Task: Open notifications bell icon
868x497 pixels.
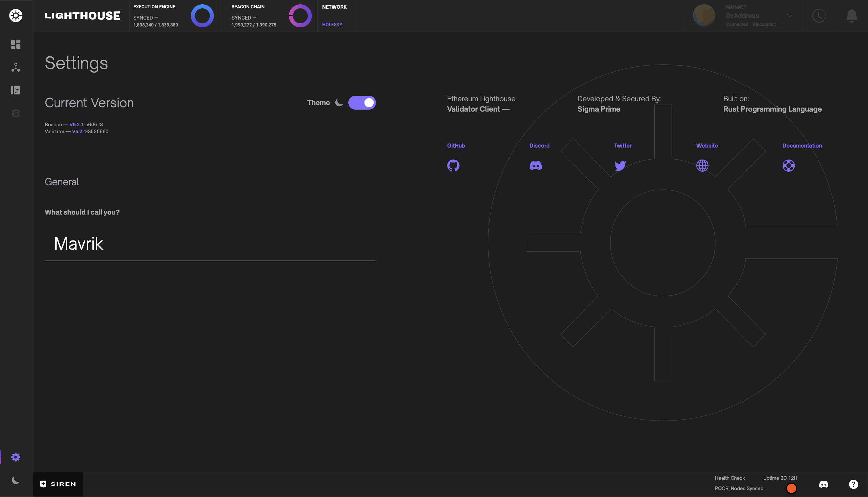Action: click(852, 16)
